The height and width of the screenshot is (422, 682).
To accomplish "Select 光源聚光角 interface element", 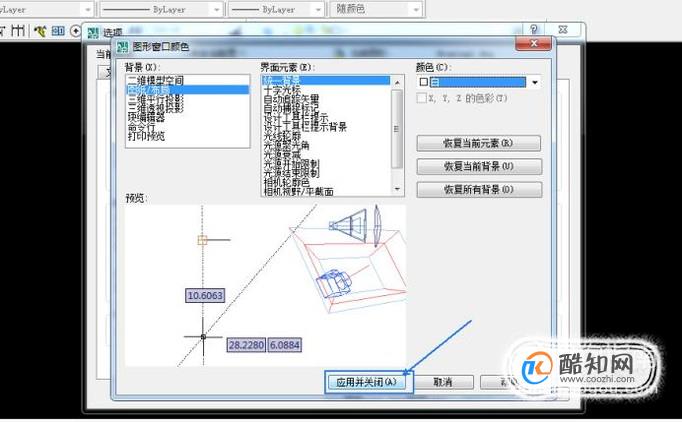I will [286, 145].
